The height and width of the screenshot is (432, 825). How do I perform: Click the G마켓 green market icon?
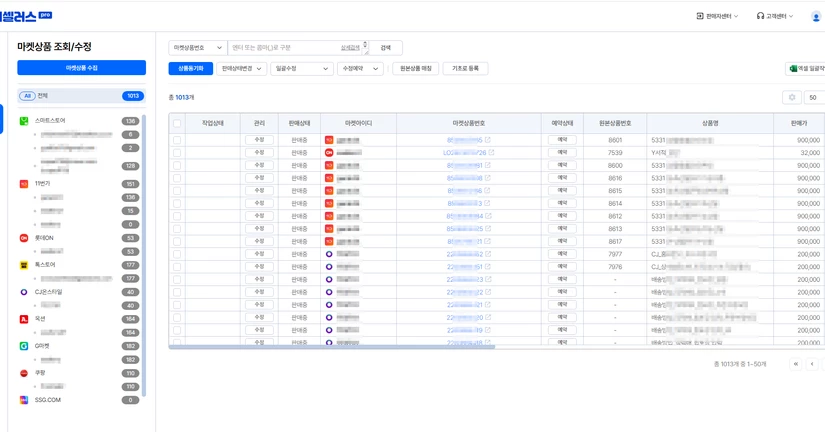24,346
